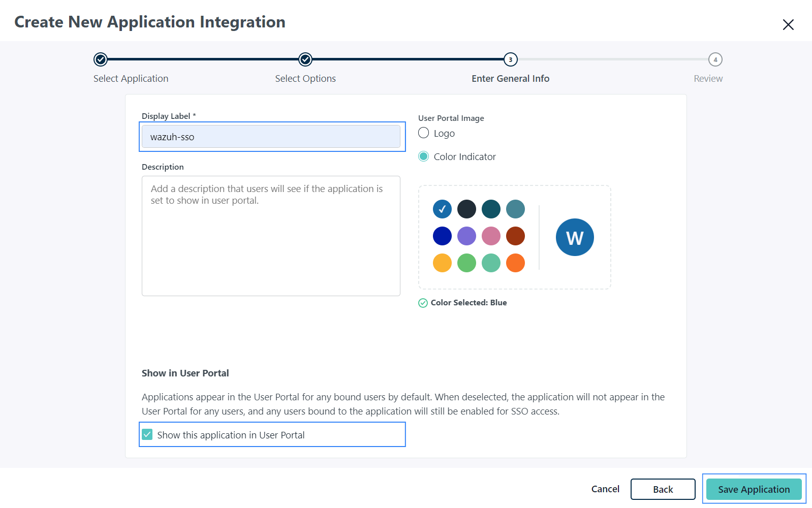Select the Color Indicator radio option
Image resolution: width=812 pixels, height=508 pixels.
[x=424, y=156]
